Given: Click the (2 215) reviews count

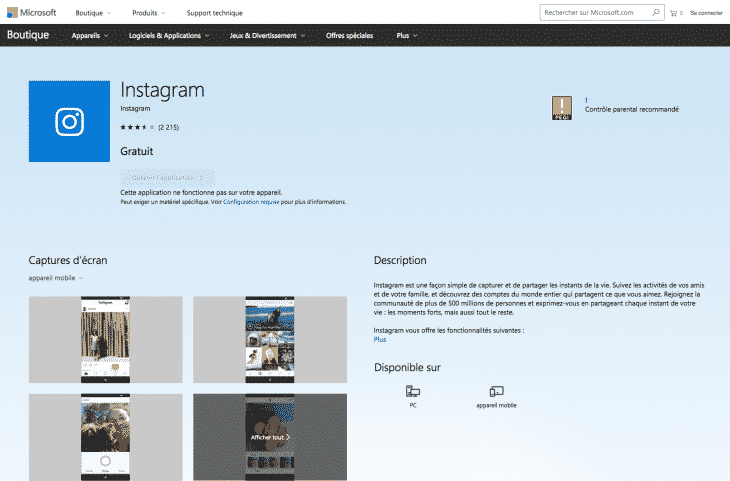Looking at the screenshot, I should [169, 127].
